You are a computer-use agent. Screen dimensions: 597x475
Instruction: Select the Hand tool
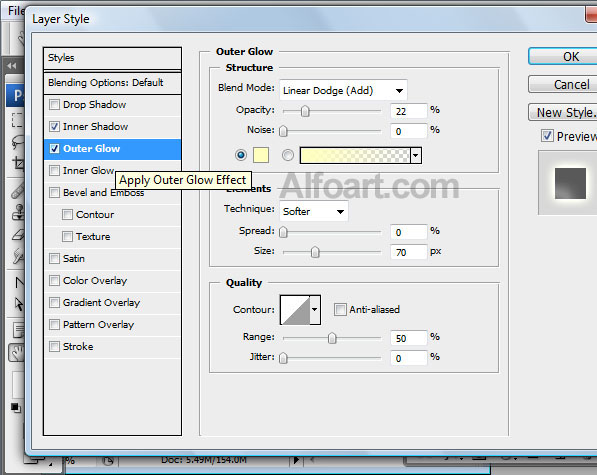point(17,353)
